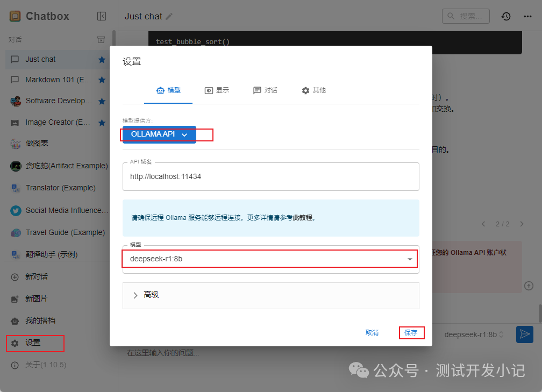The image size is (542, 392).
Task: Send message with paper plane button
Action: click(x=525, y=334)
